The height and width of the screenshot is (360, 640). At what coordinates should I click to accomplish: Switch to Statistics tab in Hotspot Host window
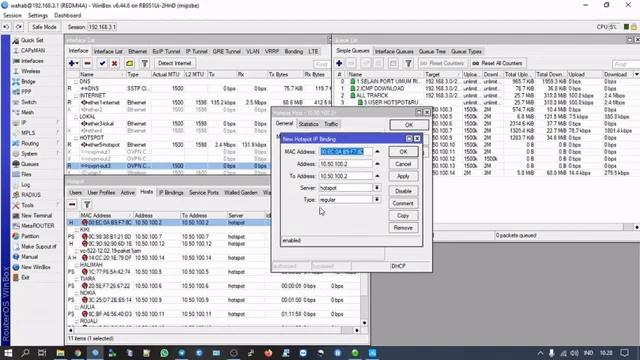(309, 124)
